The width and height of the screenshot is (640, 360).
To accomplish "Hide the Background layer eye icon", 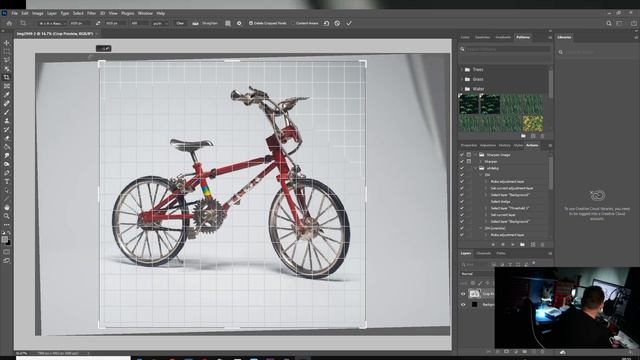I will coord(463,304).
